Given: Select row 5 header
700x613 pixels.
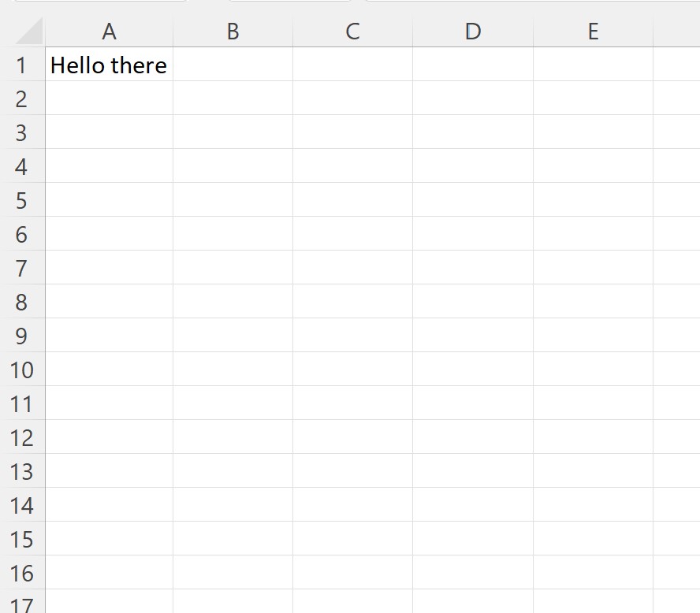Looking at the screenshot, I should coord(22,200).
